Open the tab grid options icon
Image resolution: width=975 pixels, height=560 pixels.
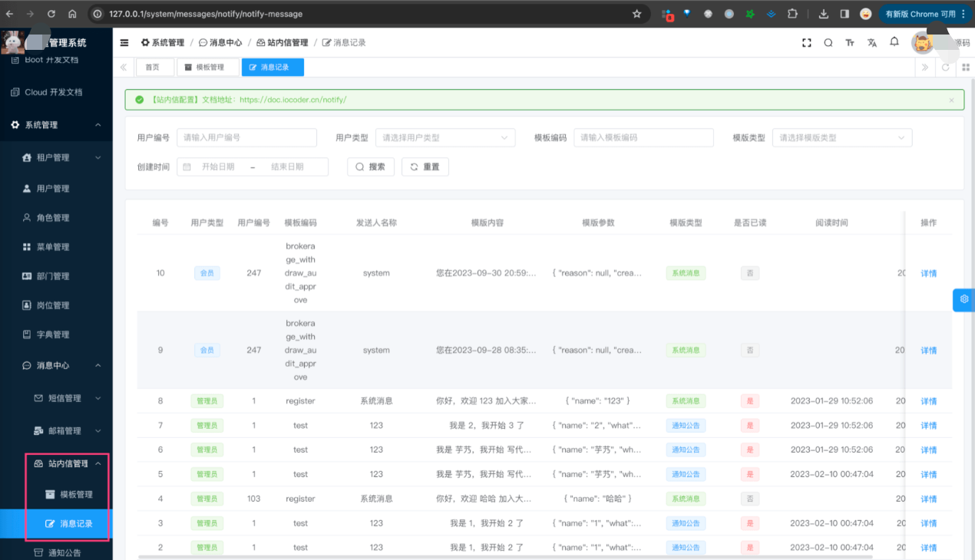click(x=966, y=68)
